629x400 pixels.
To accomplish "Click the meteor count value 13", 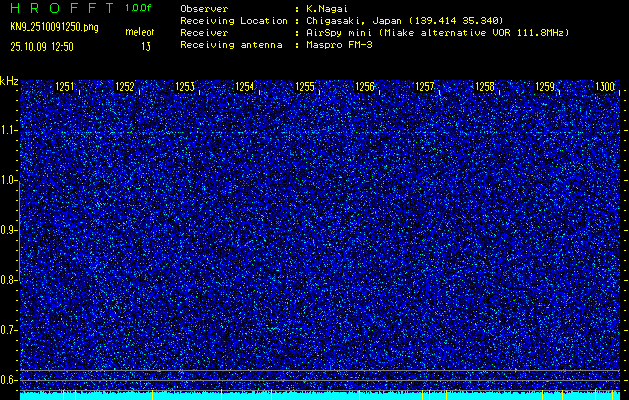I will [x=146, y=46].
